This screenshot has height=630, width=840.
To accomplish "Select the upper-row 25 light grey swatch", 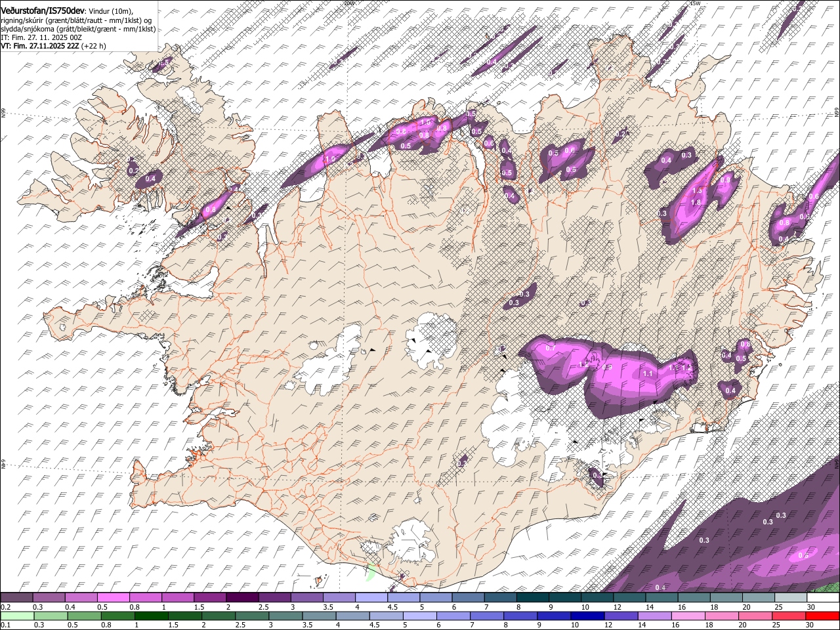I will click(x=791, y=598).
